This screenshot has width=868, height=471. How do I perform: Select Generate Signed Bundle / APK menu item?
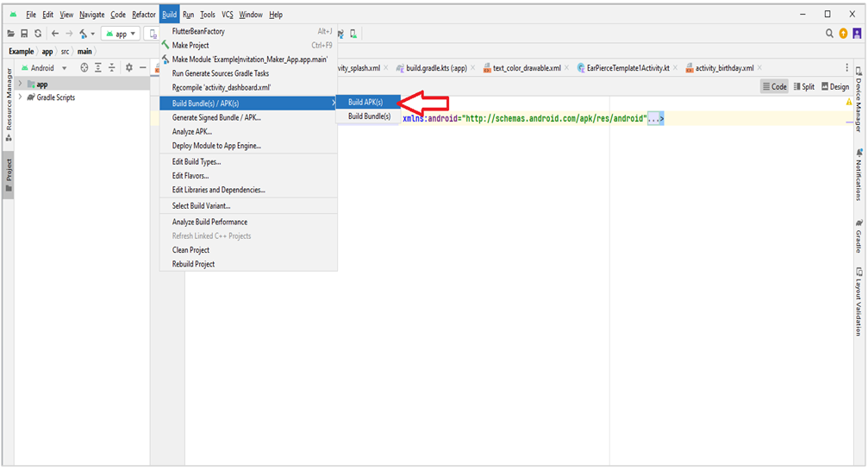point(248,117)
